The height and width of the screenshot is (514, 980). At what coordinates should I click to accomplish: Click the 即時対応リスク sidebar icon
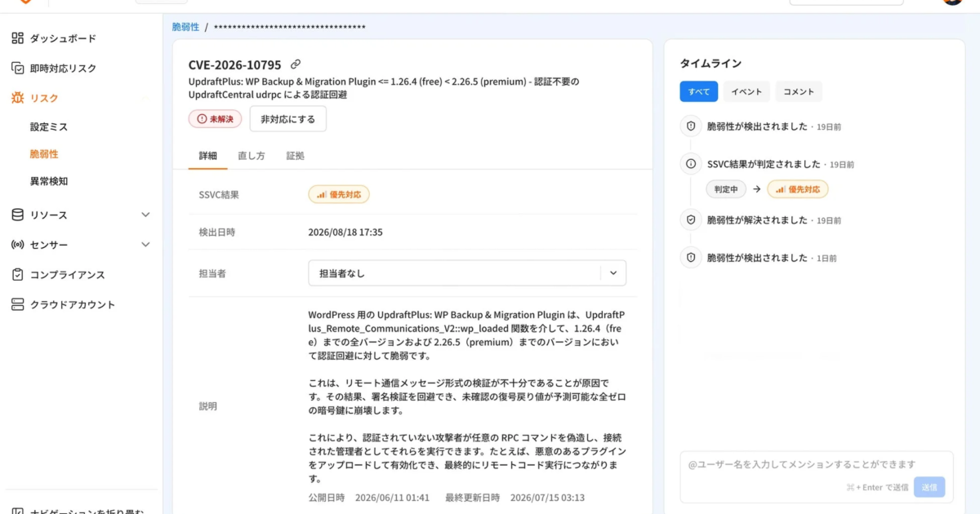[x=17, y=68]
